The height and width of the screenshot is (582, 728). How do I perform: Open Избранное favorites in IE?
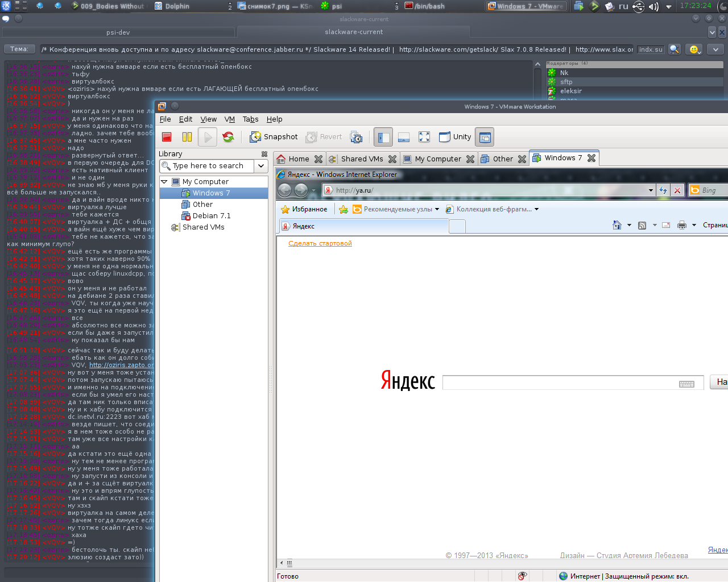[304, 209]
